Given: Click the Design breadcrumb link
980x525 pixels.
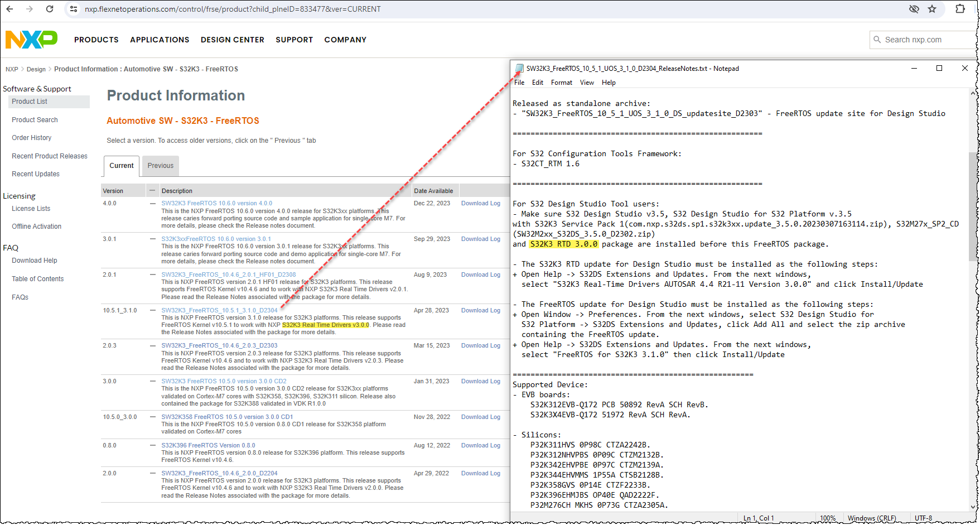Looking at the screenshot, I should (x=36, y=69).
